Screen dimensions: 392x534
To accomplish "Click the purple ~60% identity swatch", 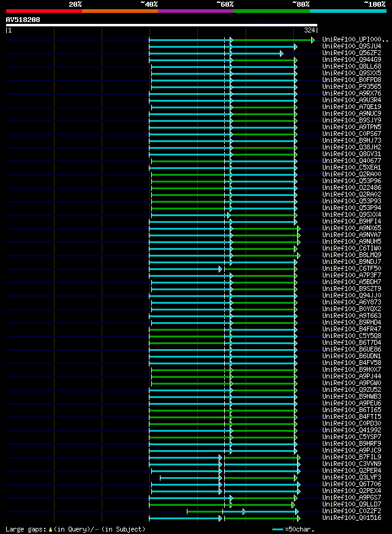I will (196, 11).
